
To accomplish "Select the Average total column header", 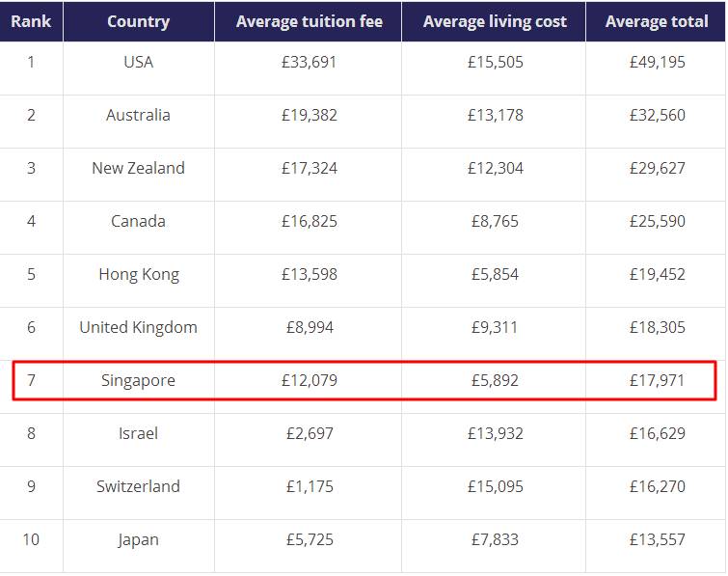I will pos(656,21).
